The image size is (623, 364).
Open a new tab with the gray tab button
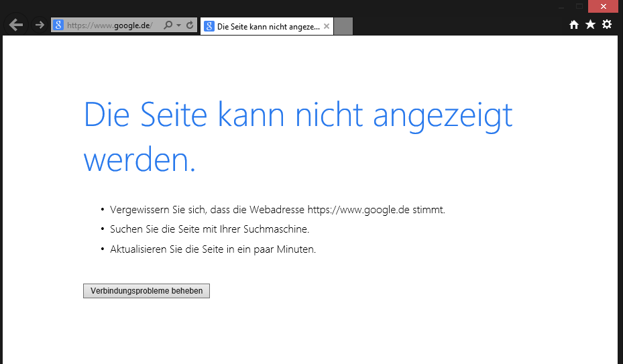[x=343, y=26]
